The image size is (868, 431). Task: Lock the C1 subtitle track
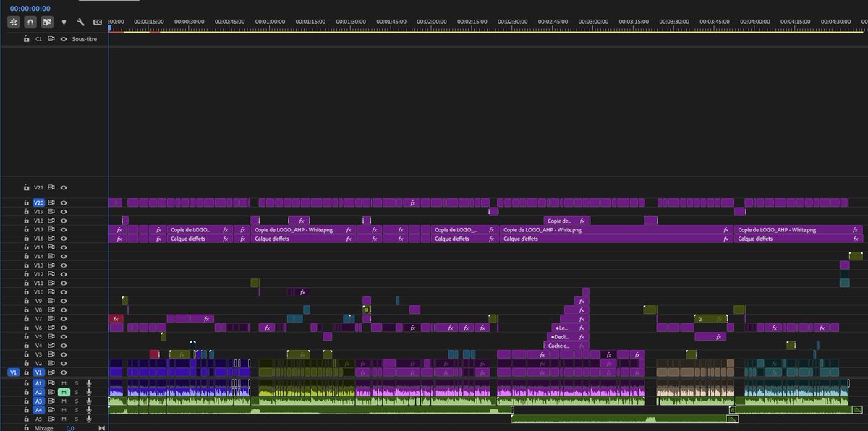27,38
